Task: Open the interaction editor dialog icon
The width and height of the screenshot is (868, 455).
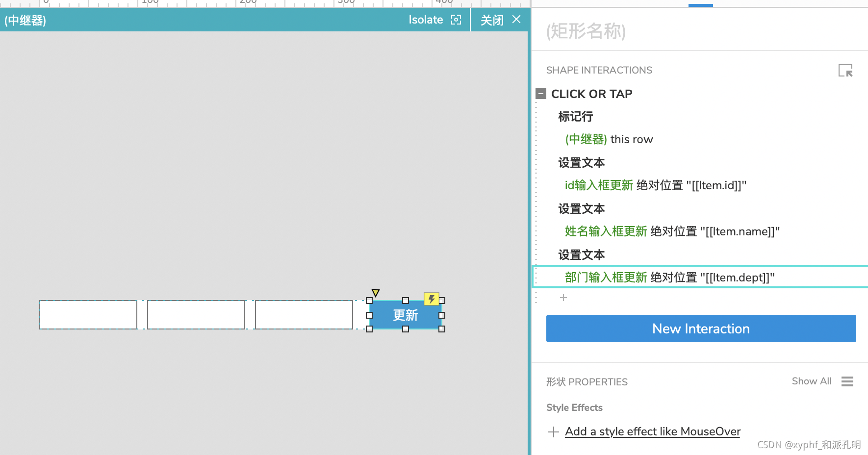Action: [845, 71]
